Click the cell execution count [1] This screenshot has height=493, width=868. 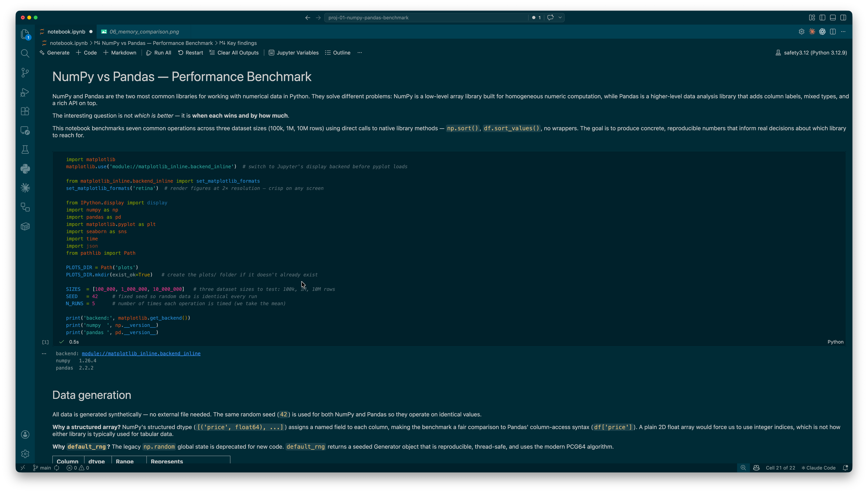pyautogui.click(x=45, y=342)
